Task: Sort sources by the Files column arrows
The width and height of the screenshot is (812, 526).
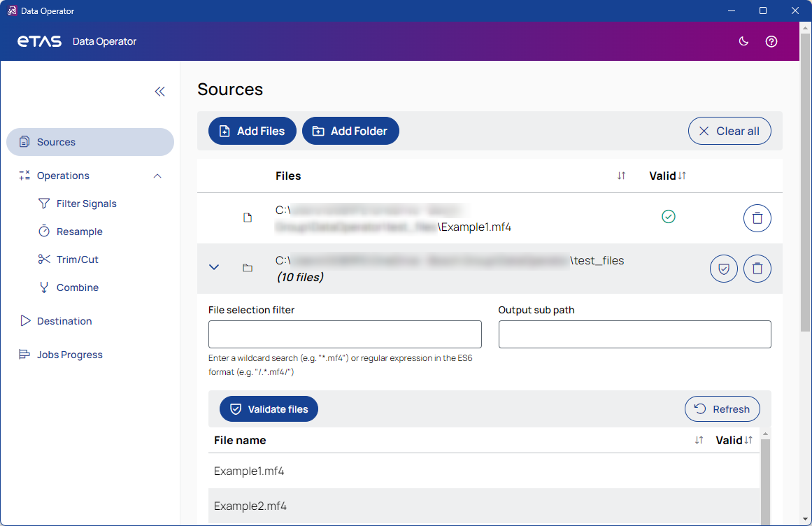Action: [x=621, y=176]
